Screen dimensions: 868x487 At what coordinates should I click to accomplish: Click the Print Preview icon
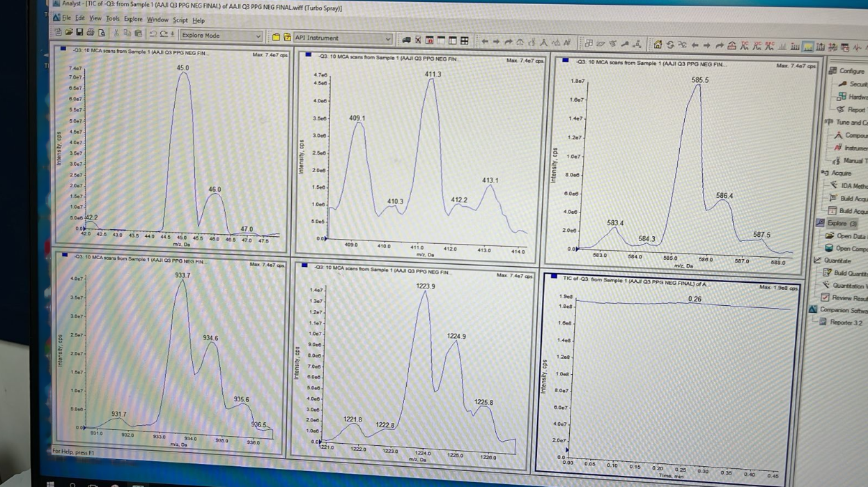[102, 33]
